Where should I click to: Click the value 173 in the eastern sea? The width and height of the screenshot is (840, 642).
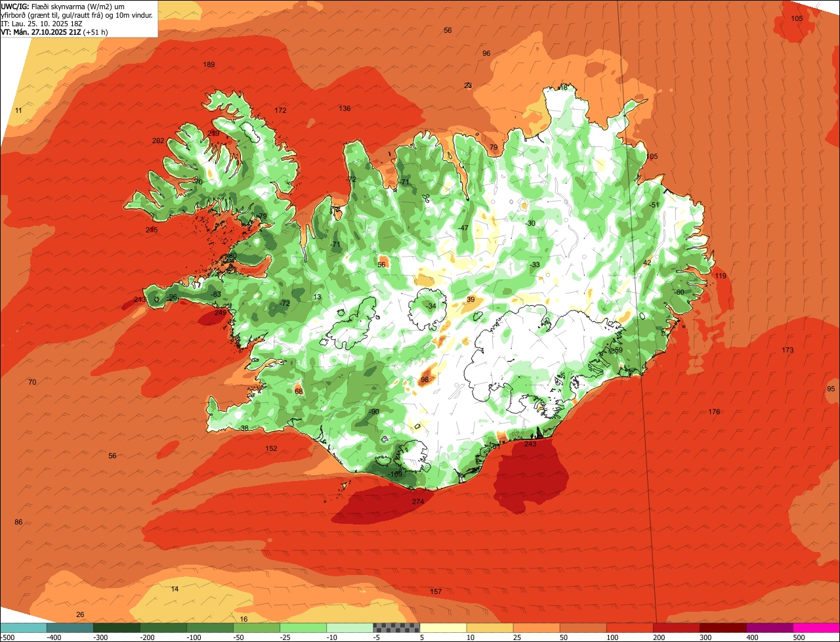[787, 350]
